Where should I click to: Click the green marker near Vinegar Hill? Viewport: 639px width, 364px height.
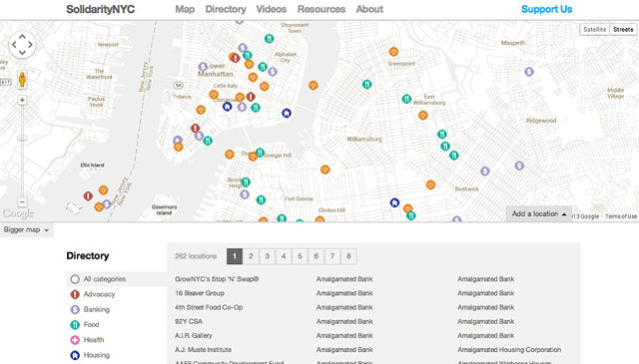coord(260,153)
